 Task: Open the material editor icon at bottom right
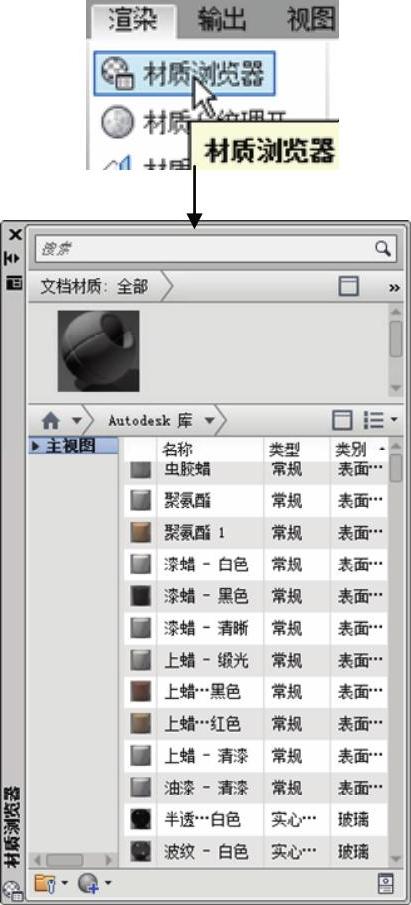[384, 883]
